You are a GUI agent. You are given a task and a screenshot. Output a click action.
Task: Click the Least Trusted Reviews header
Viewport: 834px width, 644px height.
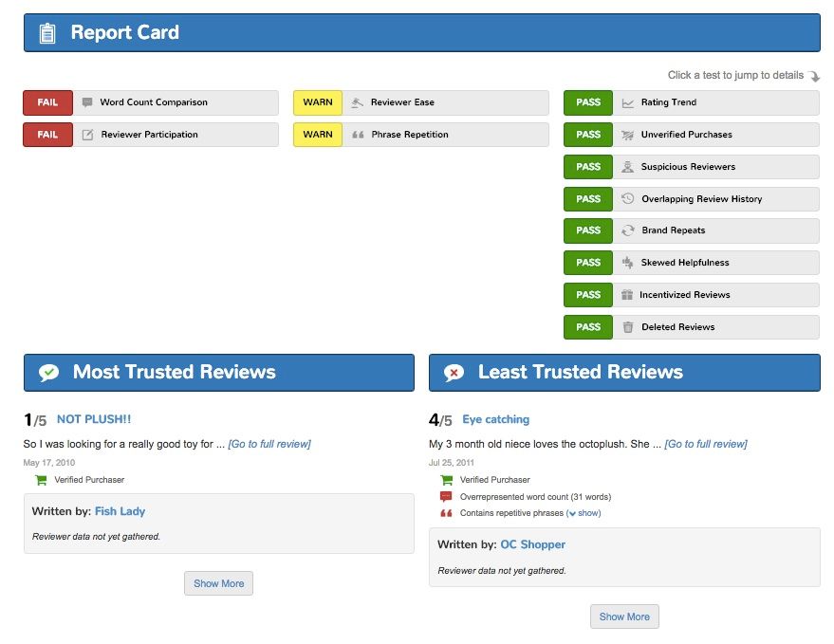pyautogui.click(x=624, y=373)
